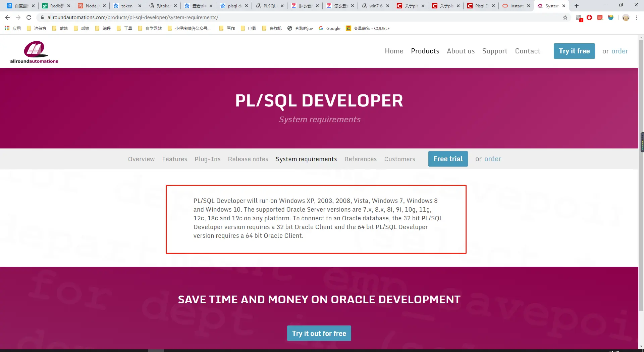Click the order link in the header
Screen dimensions: 644x352
[x=620, y=51]
